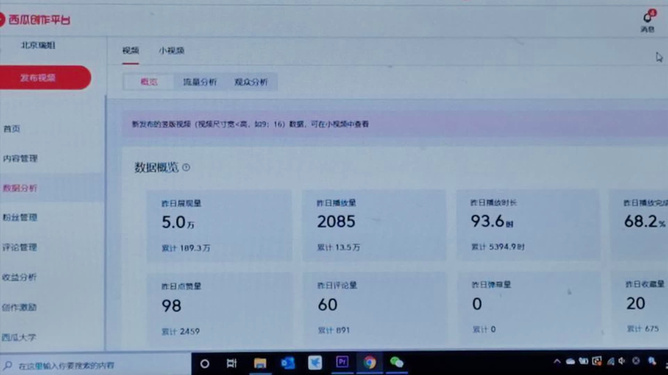Screen dimensions: 668x375
Task: Open the volume speaker tray icon
Action: point(622,361)
